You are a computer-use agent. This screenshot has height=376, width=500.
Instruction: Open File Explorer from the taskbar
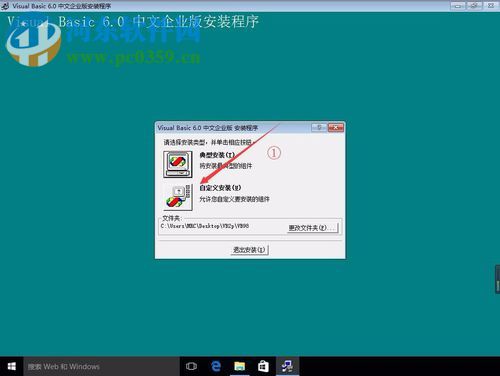pos(239,366)
